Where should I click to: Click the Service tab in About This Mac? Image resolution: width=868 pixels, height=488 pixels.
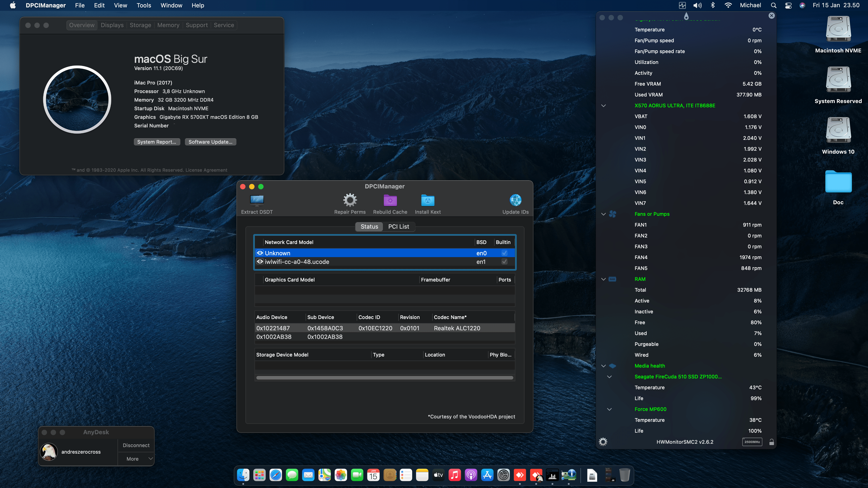[x=224, y=25]
